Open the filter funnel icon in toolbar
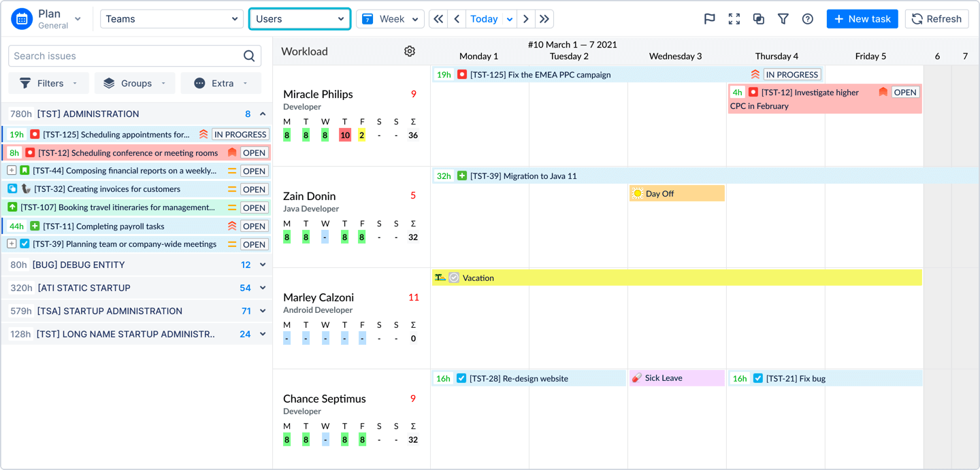The image size is (980, 470). 783,19
